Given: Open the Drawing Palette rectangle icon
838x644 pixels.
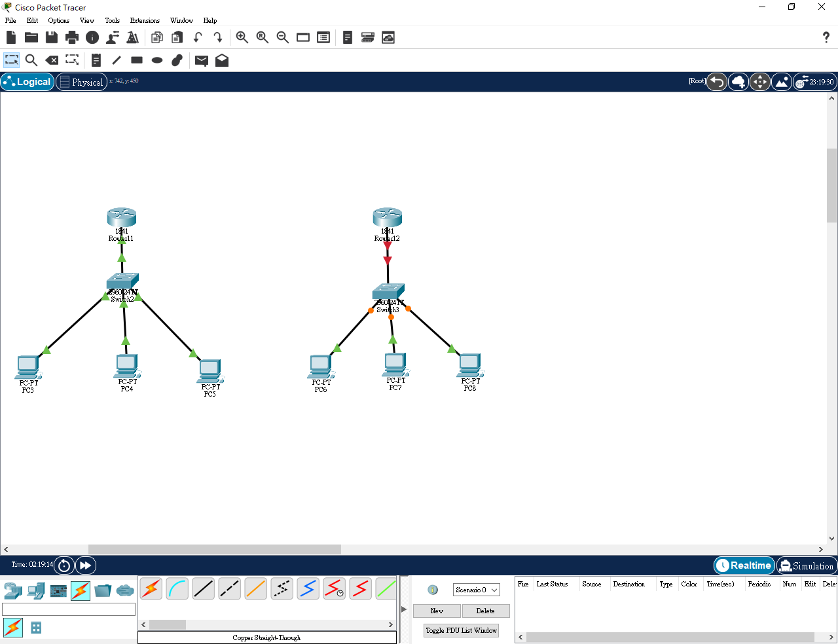Looking at the screenshot, I should (303, 37).
